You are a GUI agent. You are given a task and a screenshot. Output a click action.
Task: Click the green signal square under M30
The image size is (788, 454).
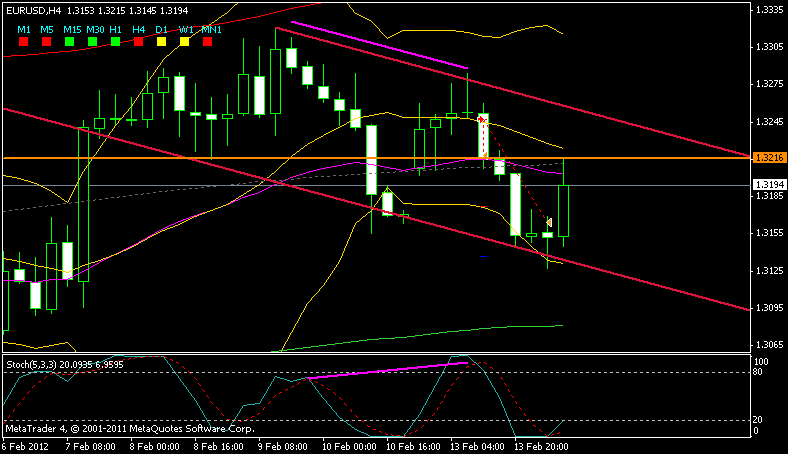(92, 42)
